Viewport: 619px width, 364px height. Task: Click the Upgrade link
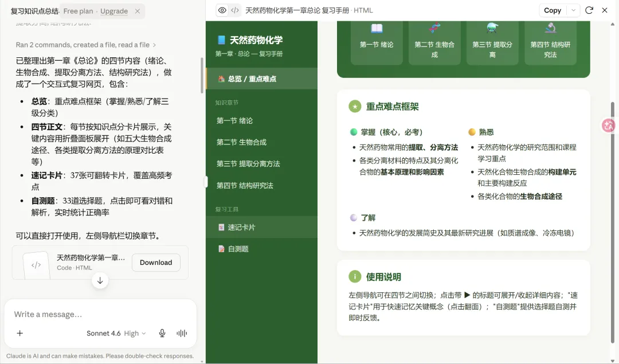[x=113, y=11]
